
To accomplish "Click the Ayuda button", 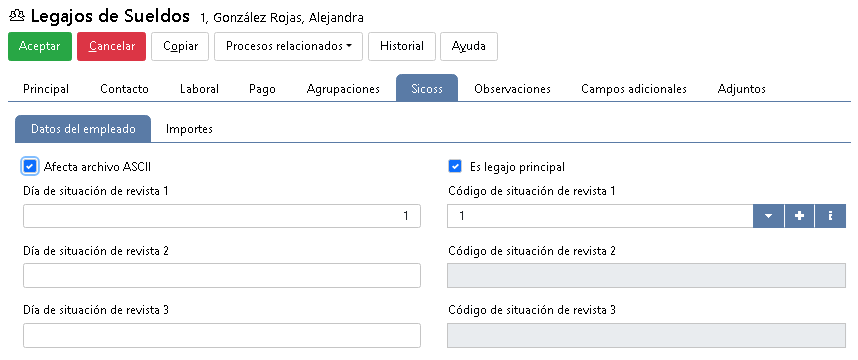I will [469, 46].
